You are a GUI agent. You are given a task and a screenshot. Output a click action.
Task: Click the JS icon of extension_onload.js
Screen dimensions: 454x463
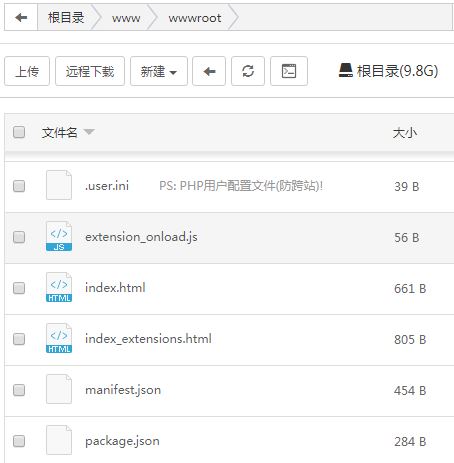pos(59,236)
